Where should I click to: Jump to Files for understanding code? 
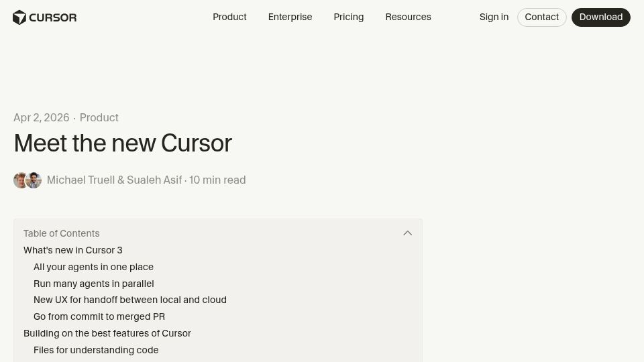point(96,350)
